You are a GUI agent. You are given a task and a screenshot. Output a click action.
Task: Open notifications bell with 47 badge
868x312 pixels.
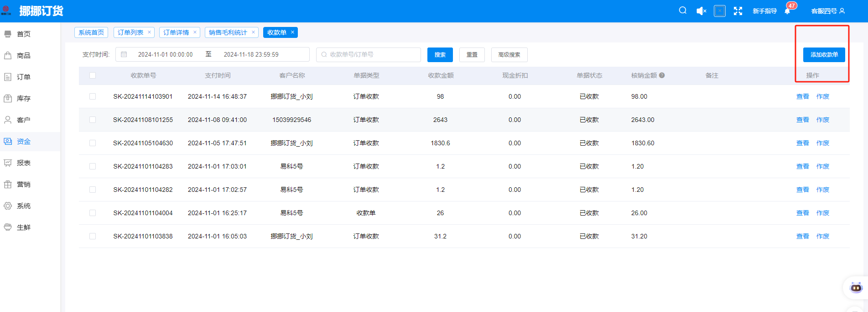787,11
